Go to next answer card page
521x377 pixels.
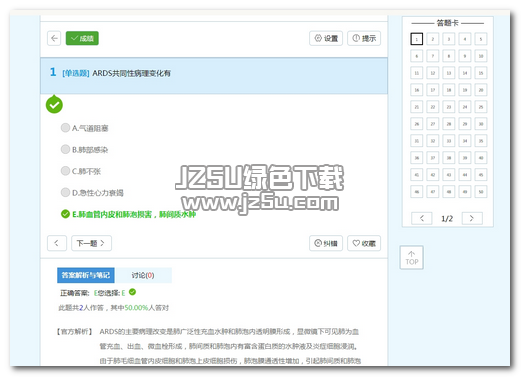click(472, 218)
